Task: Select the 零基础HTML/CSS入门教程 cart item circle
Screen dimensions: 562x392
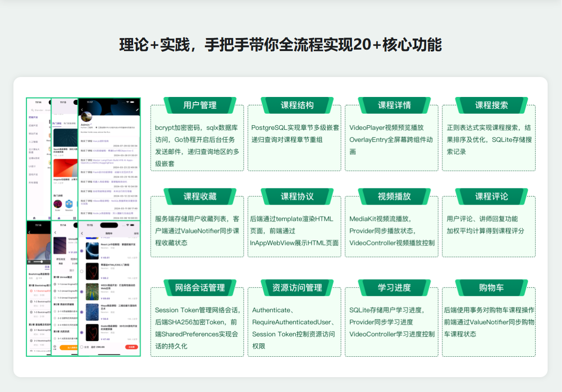Action: [x=82, y=271]
